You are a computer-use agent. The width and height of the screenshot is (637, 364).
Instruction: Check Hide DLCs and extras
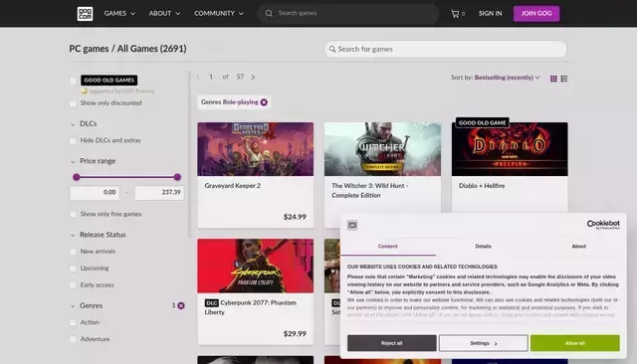pos(73,141)
